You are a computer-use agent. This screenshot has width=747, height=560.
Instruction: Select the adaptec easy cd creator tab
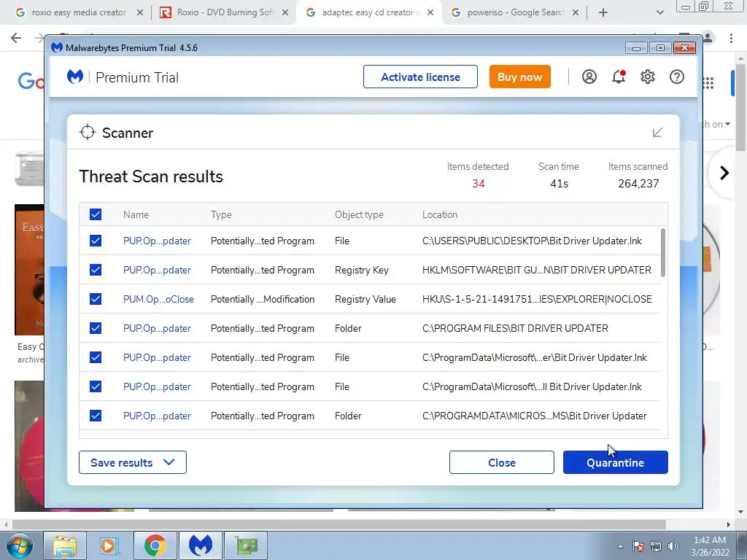[368, 12]
